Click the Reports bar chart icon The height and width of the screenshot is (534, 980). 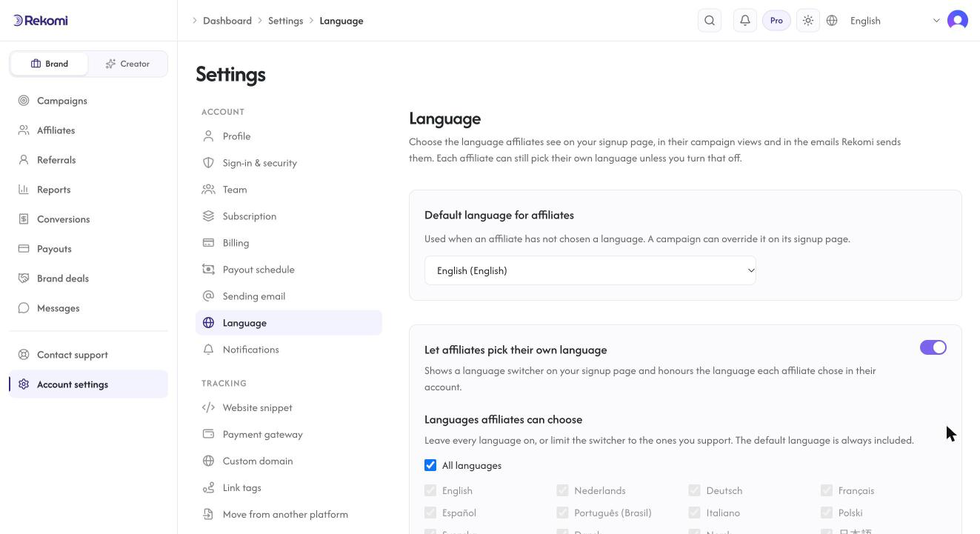[24, 190]
